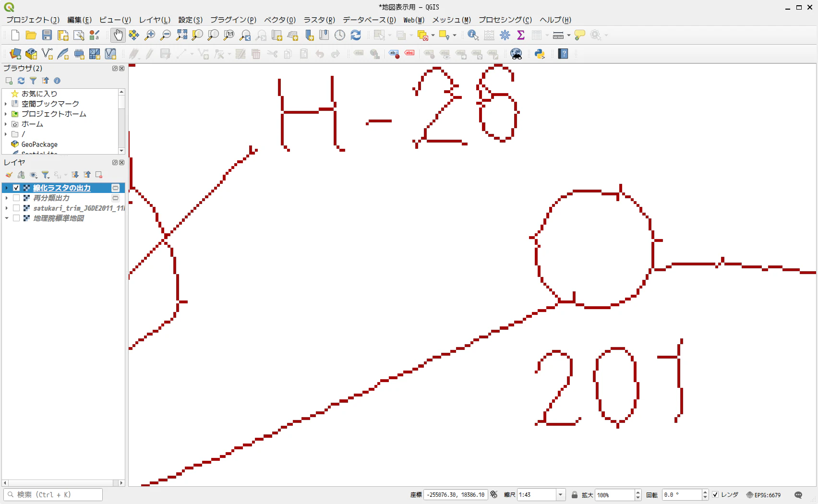
Task: Toggle visibility of 線化ラスタの出力 layer
Action: click(16, 188)
